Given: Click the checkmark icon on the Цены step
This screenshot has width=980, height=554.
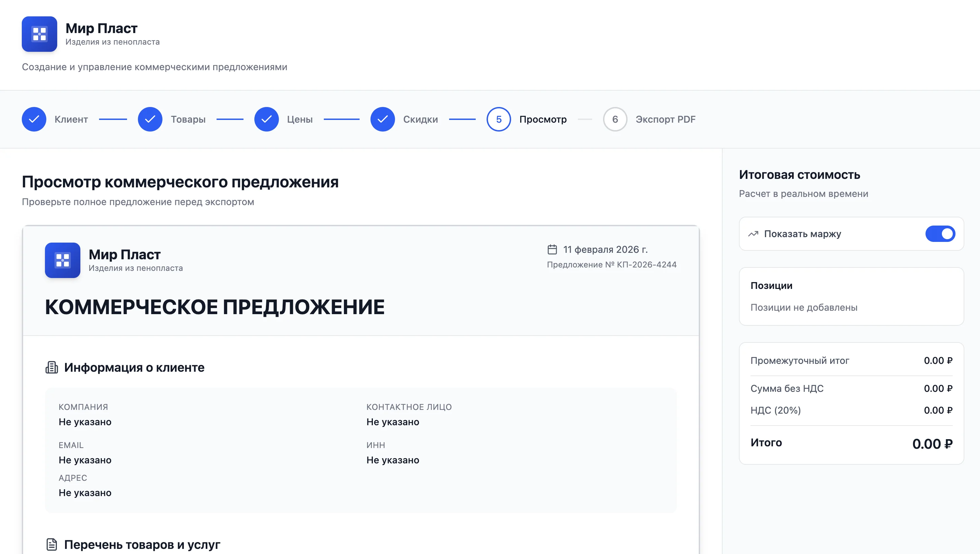Looking at the screenshot, I should click(x=266, y=119).
